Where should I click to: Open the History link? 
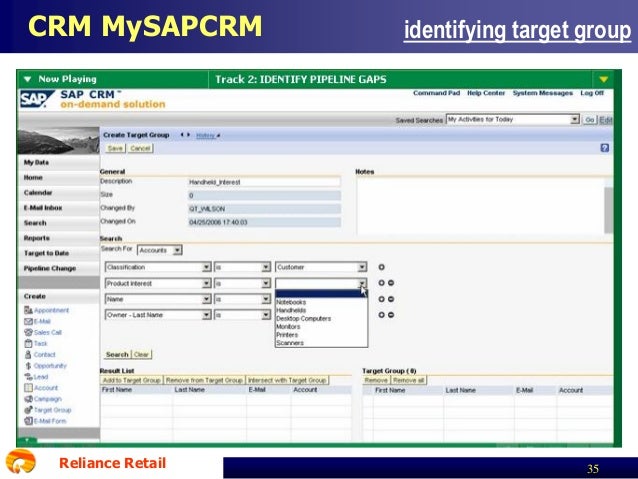[207, 136]
